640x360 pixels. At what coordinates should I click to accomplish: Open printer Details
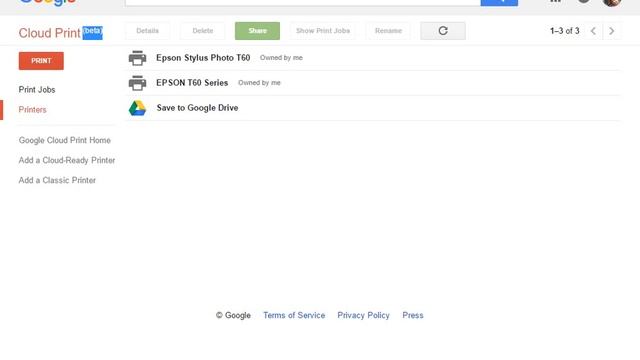click(147, 31)
